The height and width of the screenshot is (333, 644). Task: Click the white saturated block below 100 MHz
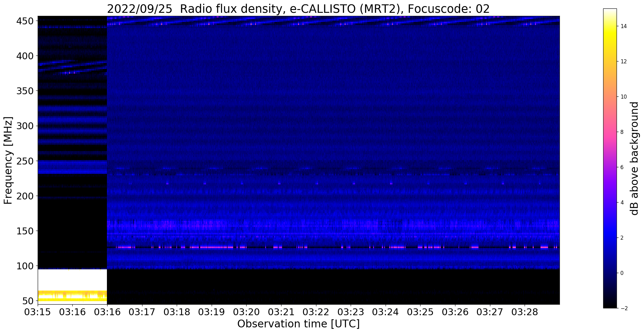(72, 280)
